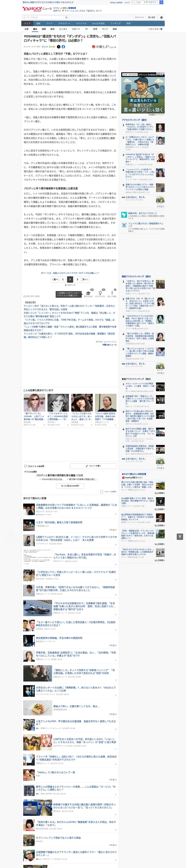Screen dimensions: 186x868
Task: Open 八王子 前代未聞 番地入力 article
Action: (59, 522)
